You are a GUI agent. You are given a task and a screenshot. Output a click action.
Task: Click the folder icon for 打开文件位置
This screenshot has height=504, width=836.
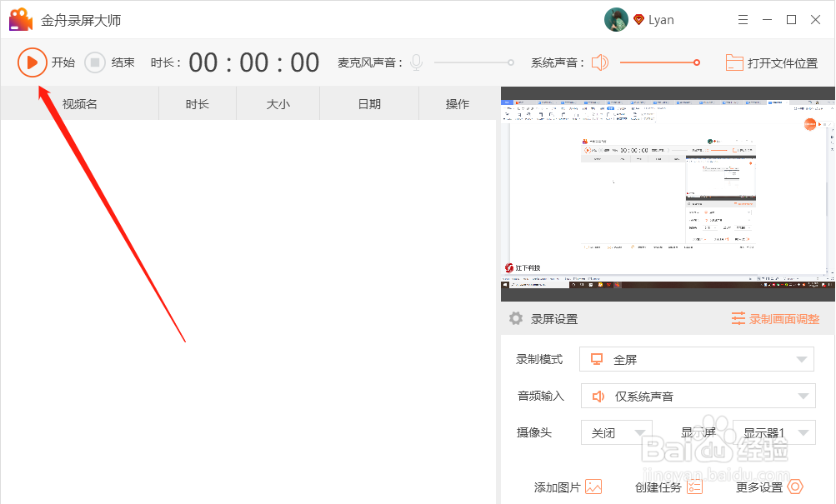(x=734, y=62)
